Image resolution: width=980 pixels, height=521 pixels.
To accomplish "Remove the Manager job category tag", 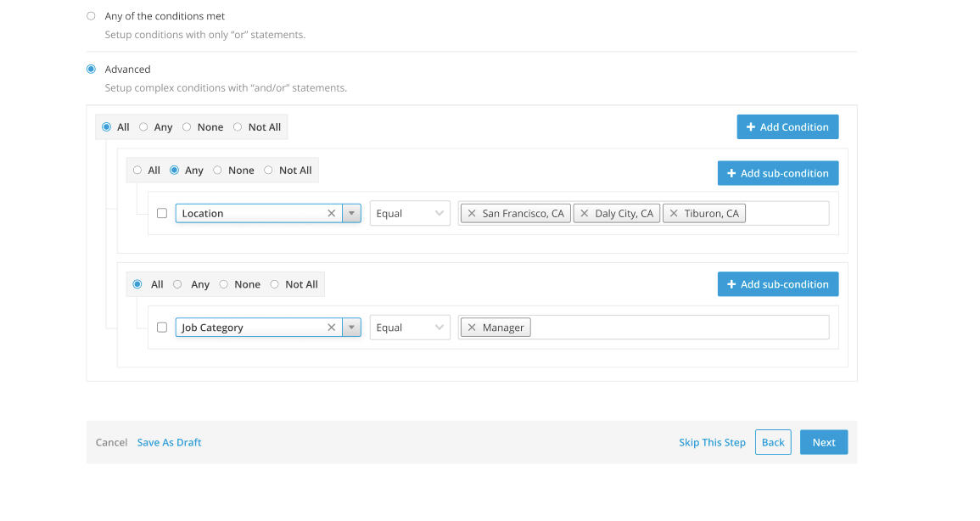I will [x=472, y=327].
